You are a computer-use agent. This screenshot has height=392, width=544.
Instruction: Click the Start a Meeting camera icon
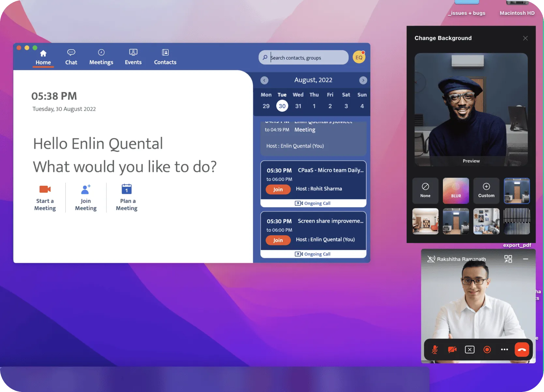click(x=45, y=189)
